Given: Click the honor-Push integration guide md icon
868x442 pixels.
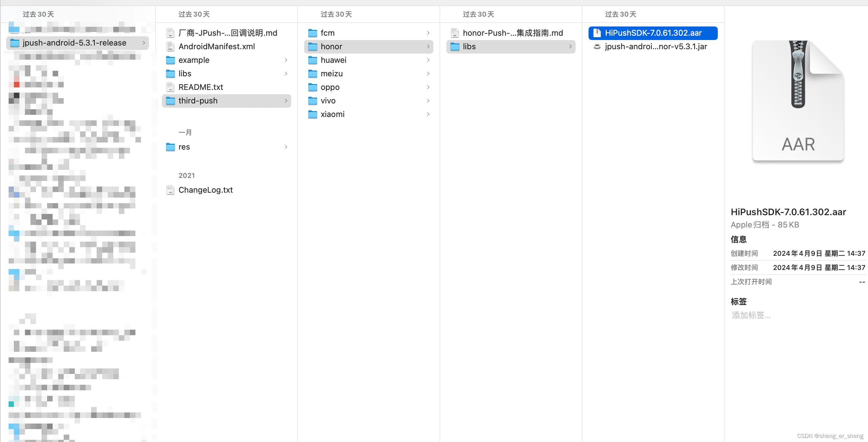Looking at the screenshot, I should (455, 33).
